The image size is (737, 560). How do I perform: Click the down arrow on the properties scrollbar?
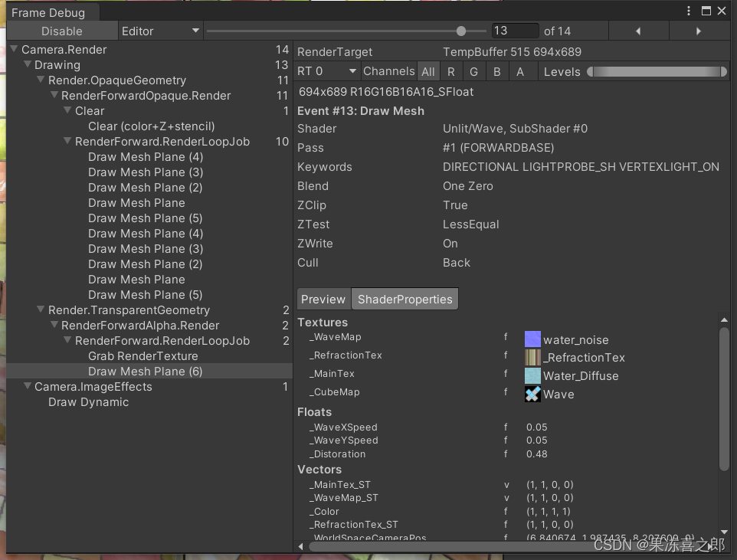point(724,532)
